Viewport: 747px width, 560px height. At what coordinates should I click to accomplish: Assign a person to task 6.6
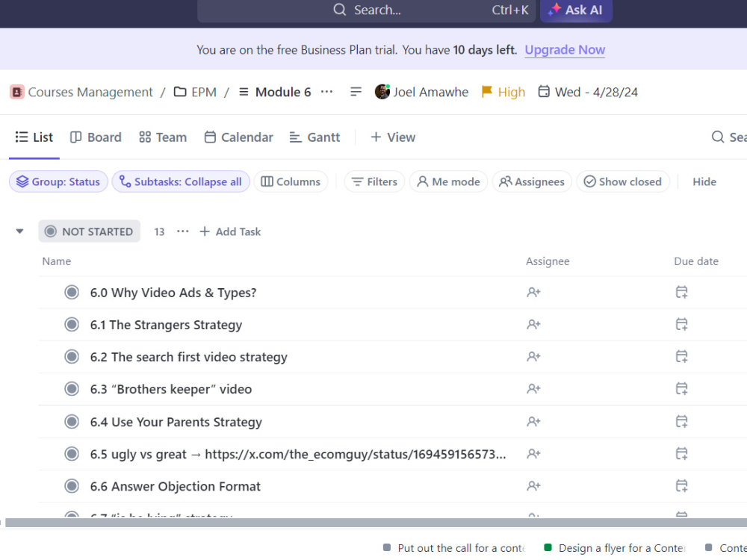[x=533, y=486]
